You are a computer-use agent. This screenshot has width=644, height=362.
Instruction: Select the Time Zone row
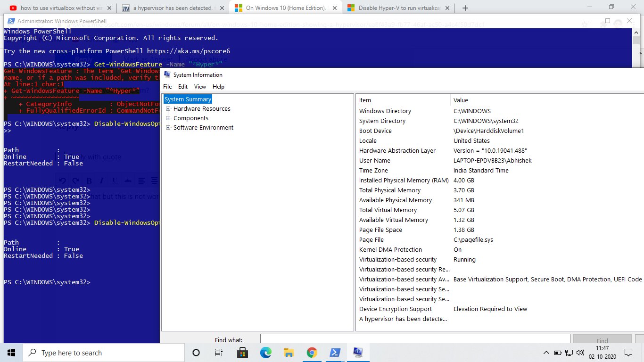pos(500,171)
